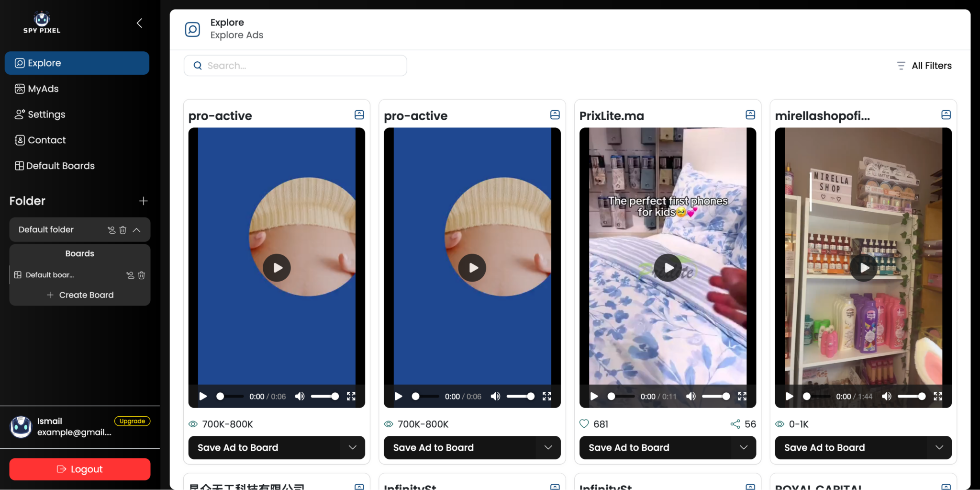Click the Upgrade badge
This screenshot has height=490, width=980.
(x=132, y=421)
